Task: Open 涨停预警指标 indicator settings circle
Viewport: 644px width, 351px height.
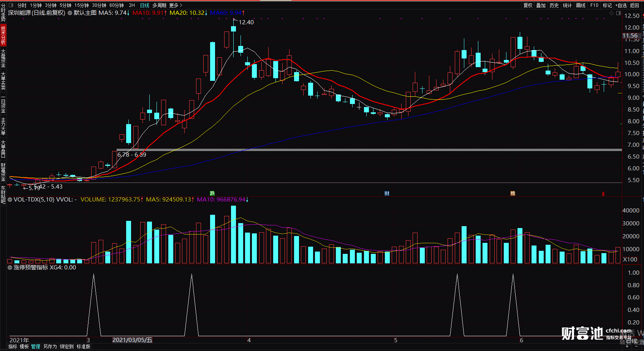Action: tap(10, 268)
